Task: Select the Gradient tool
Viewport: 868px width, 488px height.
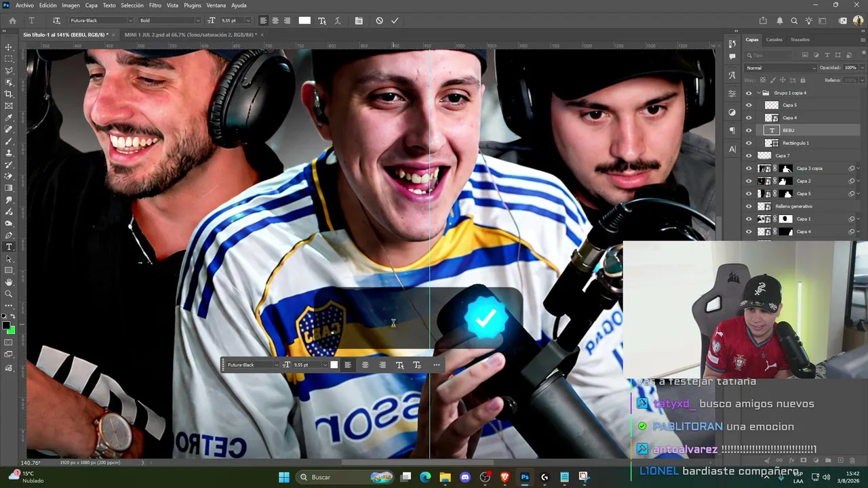Action: click(9, 188)
